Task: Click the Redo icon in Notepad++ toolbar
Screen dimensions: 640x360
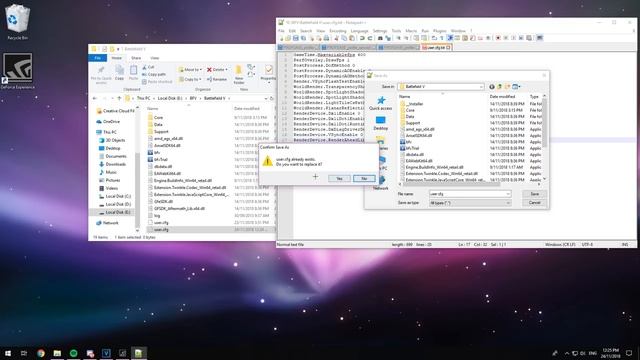Action: pos(370,38)
